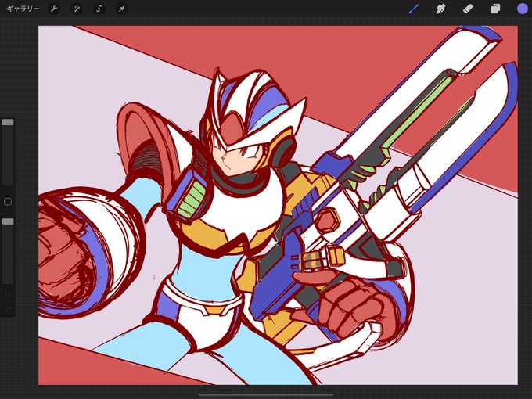
Task: Open the ギャラリー gallery view
Action: [x=23, y=9]
